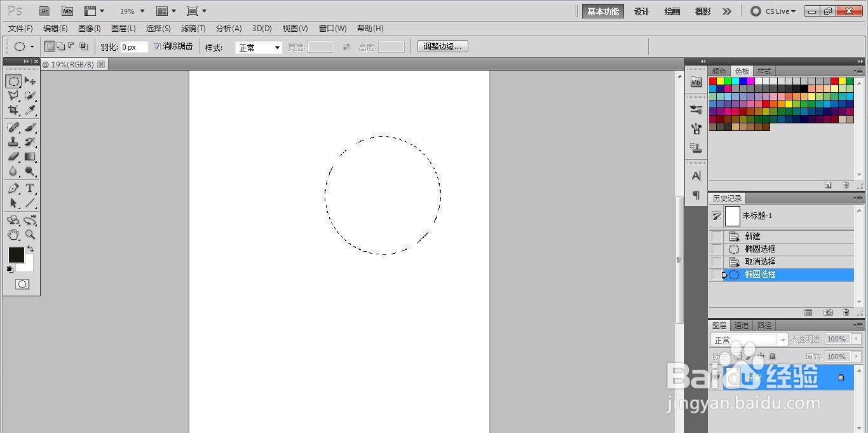Toggle Quick Mask mode
868x433 pixels.
pos(22,284)
